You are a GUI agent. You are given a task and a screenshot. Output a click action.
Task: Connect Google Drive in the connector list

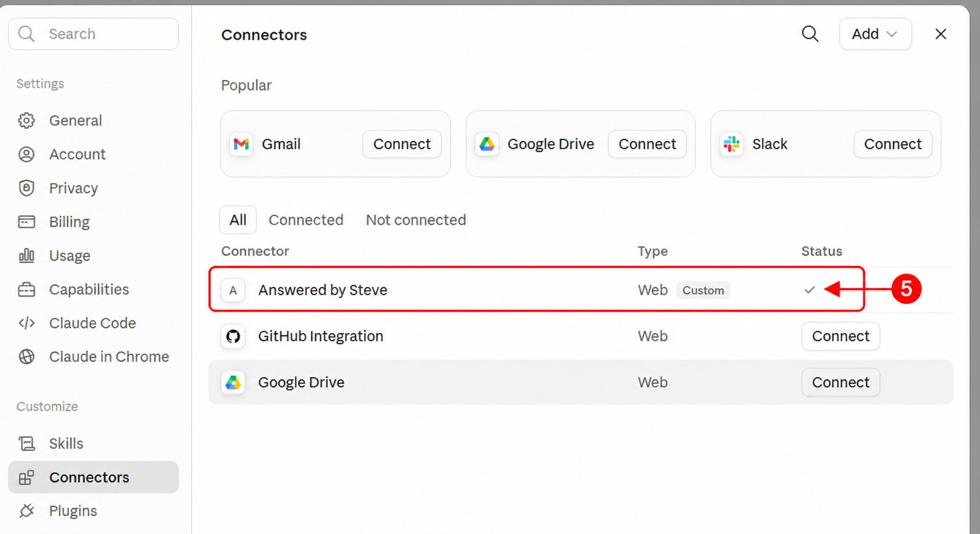pos(840,382)
